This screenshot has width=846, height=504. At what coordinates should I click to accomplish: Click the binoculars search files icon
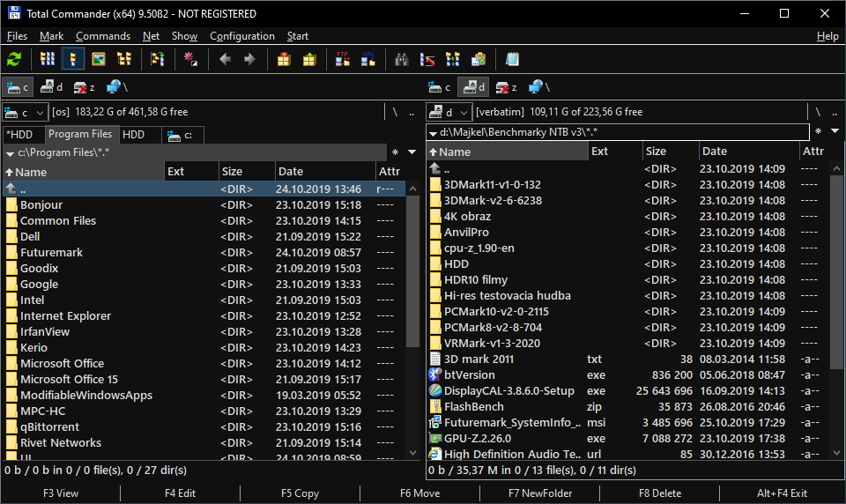pos(402,59)
